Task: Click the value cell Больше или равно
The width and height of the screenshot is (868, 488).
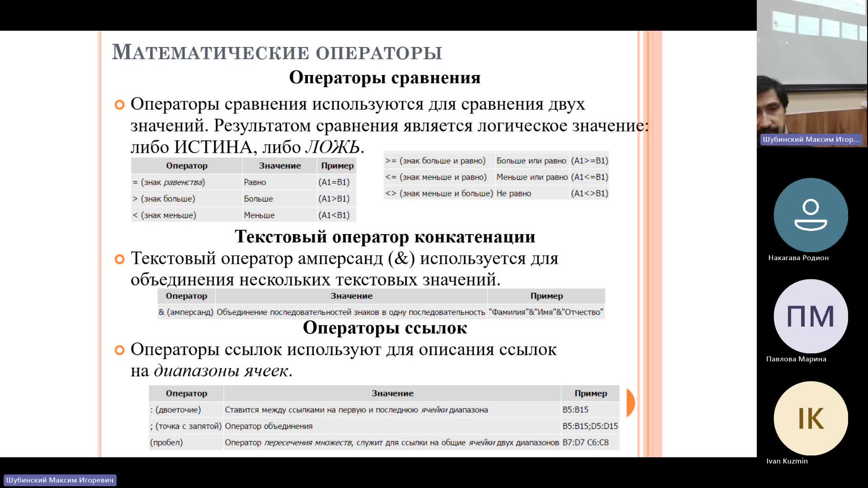Action: click(x=531, y=160)
